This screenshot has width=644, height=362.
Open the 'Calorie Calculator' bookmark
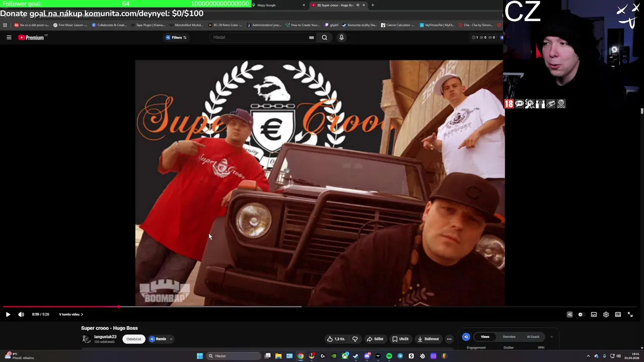tap(397, 25)
